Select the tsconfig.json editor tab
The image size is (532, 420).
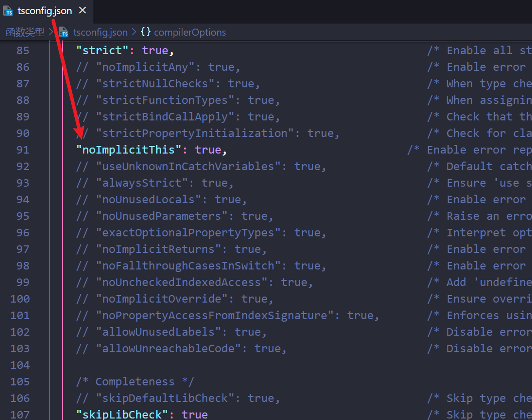pos(46,11)
